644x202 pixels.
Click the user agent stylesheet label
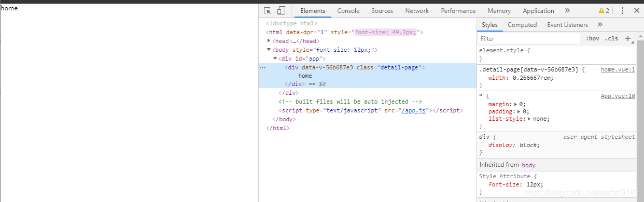click(599, 137)
